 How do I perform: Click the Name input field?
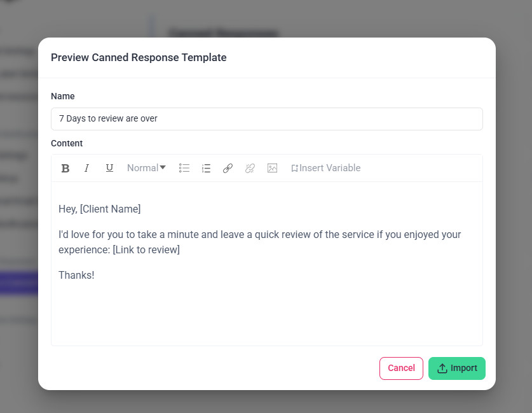click(x=266, y=119)
